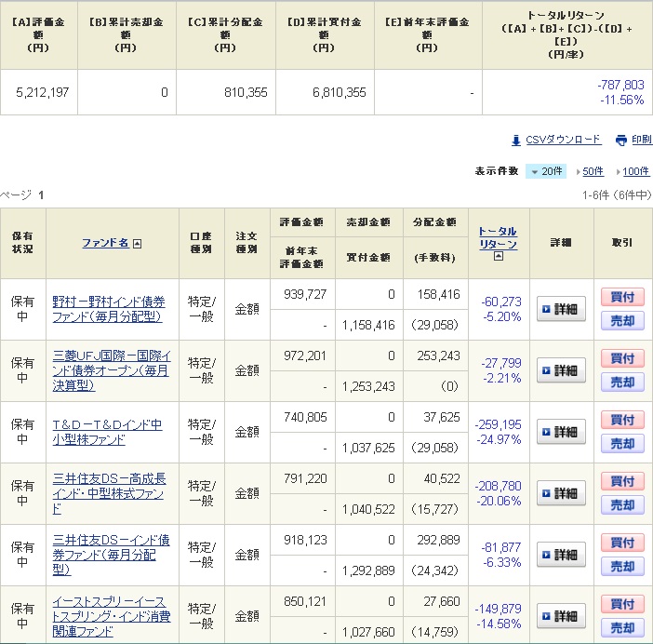Click the トータルリターン column header link
The width and height of the screenshot is (653, 644).
point(498,237)
